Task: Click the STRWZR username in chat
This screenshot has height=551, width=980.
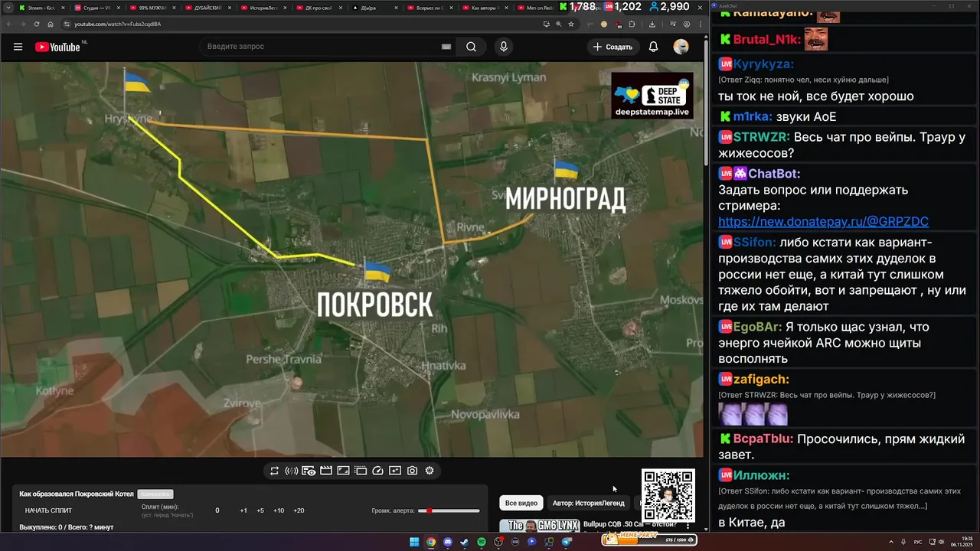Action: point(761,138)
